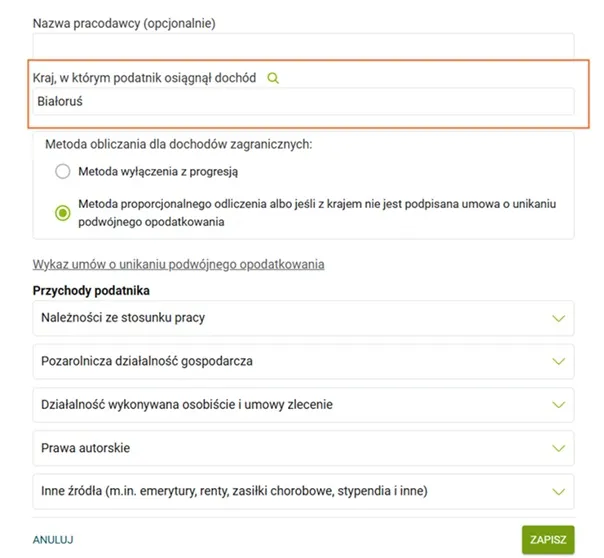604x558 pixels.
Task: Click chevron arrow on Działalność wykonywana osobiście row
Action: (559, 405)
